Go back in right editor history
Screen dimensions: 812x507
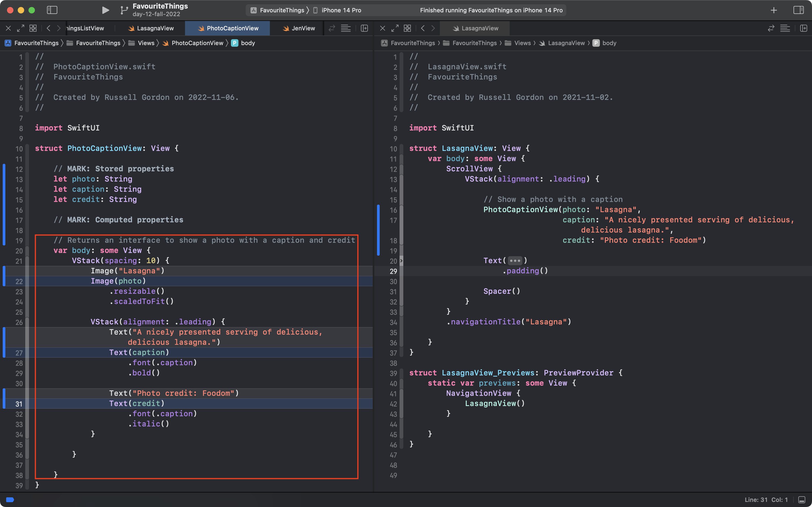click(423, 28)
